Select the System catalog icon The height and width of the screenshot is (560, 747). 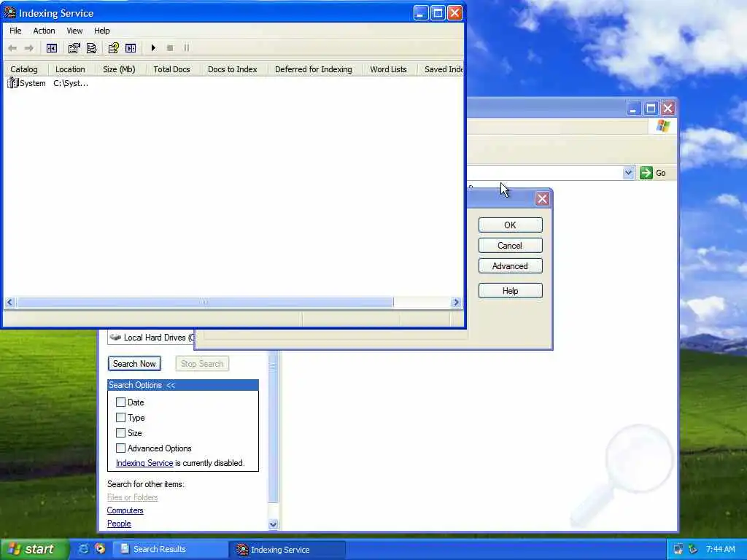pos(13,83)
